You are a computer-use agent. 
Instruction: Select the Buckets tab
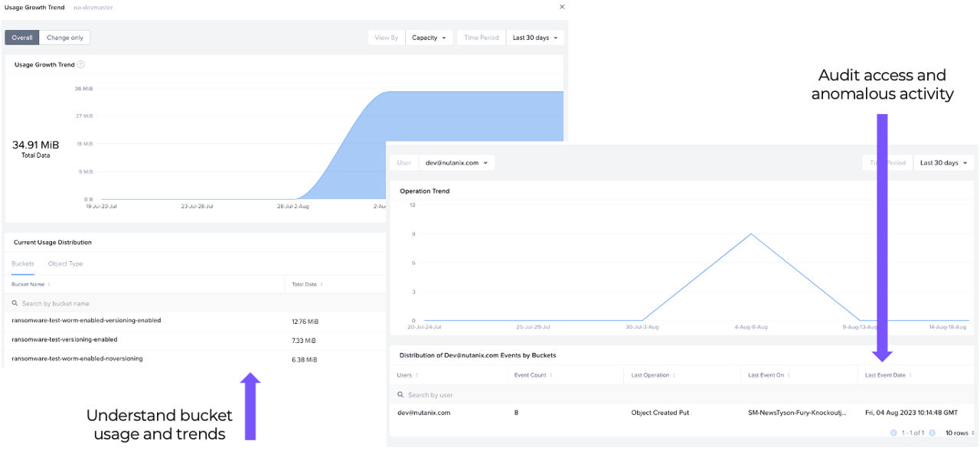pyautogui.click(x=23, y=264)
